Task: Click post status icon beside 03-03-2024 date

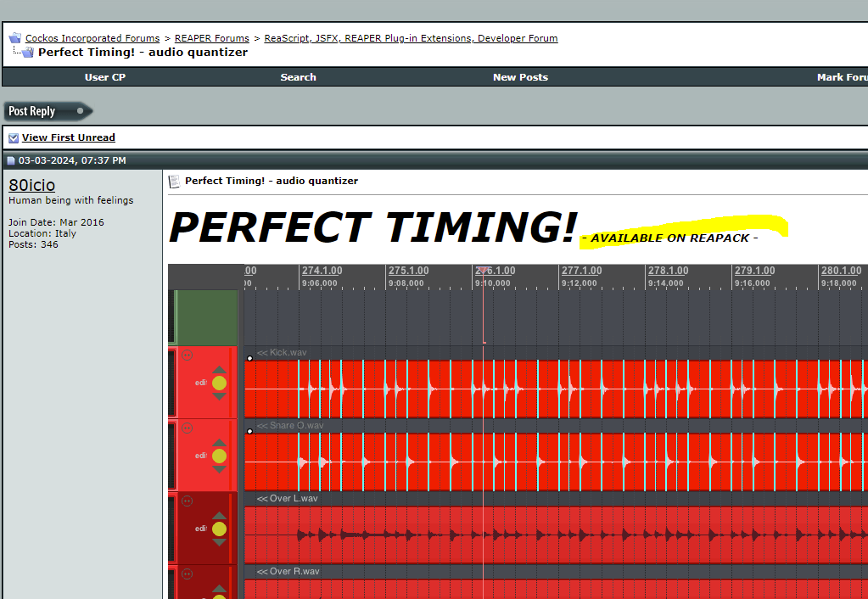Action: pos(10,161)
